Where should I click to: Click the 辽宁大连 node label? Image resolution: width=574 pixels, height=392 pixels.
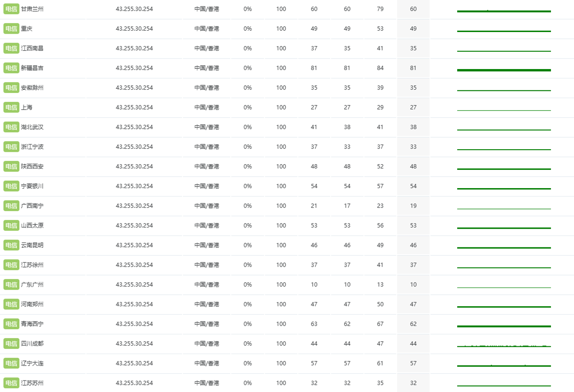pyautogui.click(x=32, y=363)
